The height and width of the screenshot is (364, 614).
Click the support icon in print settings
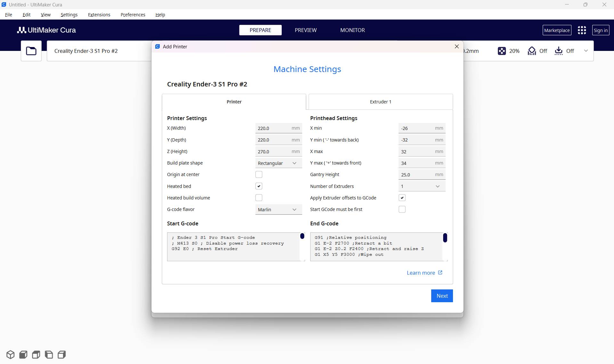coord(532,51)
